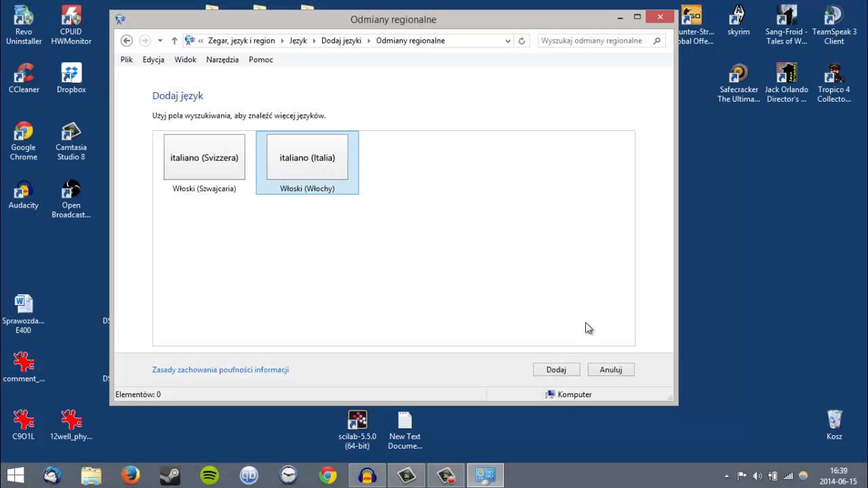Go back with the navigation arrow
The image size is (868, 488).
pyautogui.click(x=126, y=41)
